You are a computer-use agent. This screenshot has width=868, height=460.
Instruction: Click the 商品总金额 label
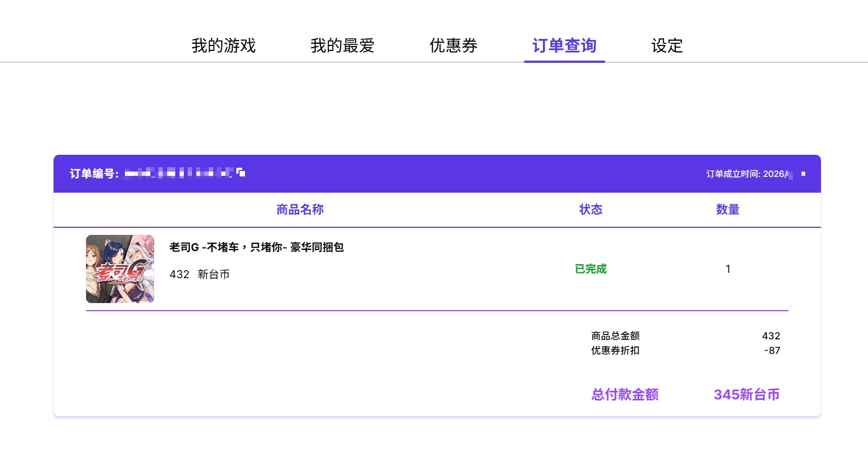[x=615, y=336]
